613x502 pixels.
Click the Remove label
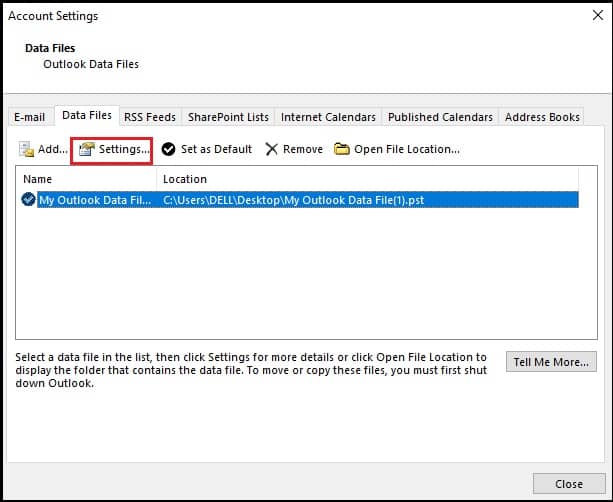pos(303,149)
